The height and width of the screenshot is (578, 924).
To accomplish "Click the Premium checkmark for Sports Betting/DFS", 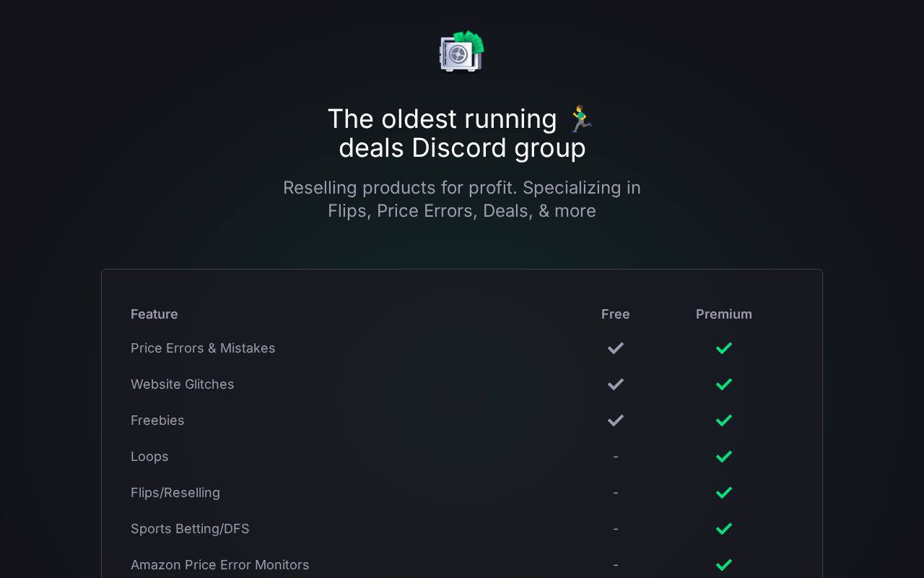I will [x=723, y=529].
